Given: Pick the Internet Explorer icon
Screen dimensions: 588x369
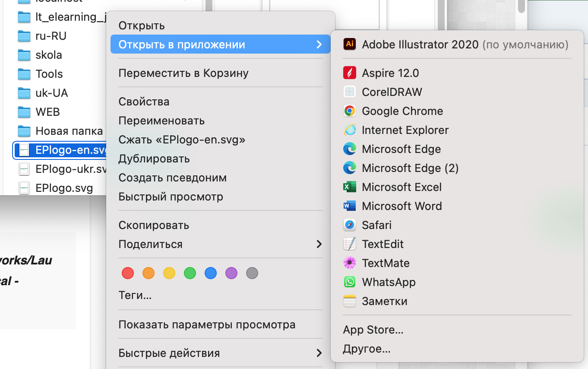Looking at the screenshot, I should 349,130.
